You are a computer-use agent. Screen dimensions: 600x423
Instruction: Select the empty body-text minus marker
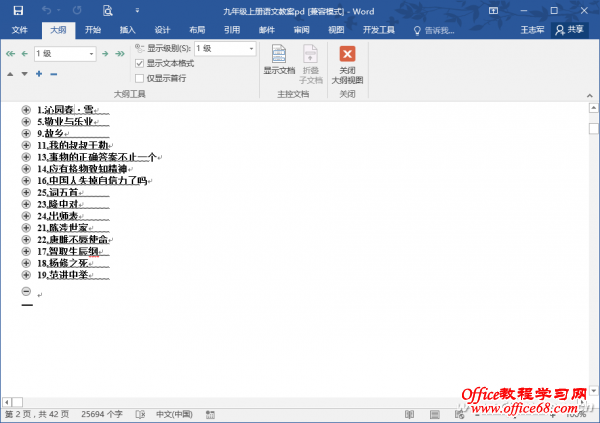coord(26,292)
